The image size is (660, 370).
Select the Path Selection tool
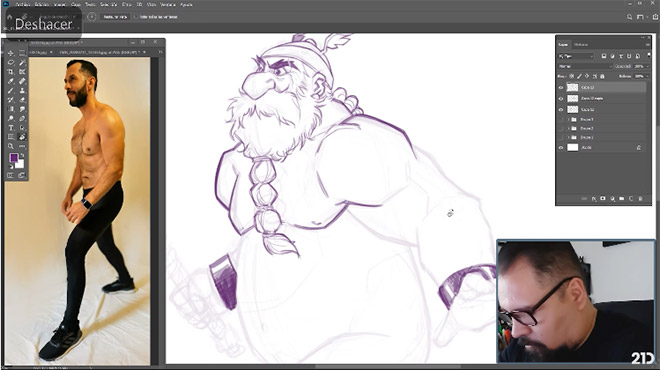pos(22,128)
